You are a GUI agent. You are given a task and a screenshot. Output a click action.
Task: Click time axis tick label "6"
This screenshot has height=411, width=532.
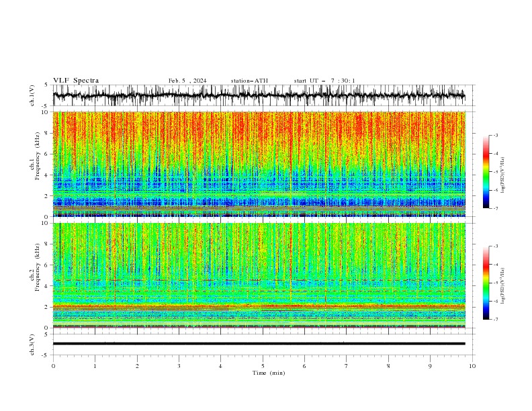305,366
